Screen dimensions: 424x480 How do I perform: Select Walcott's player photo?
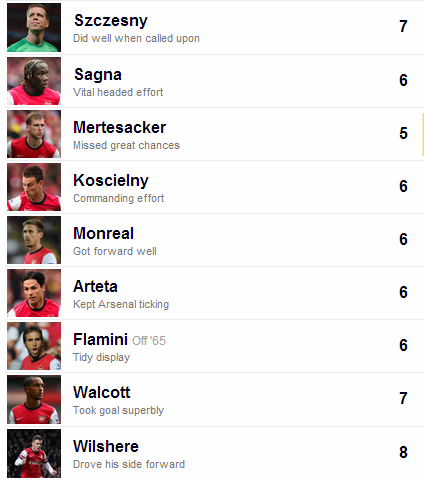click(x=34, y=400)
